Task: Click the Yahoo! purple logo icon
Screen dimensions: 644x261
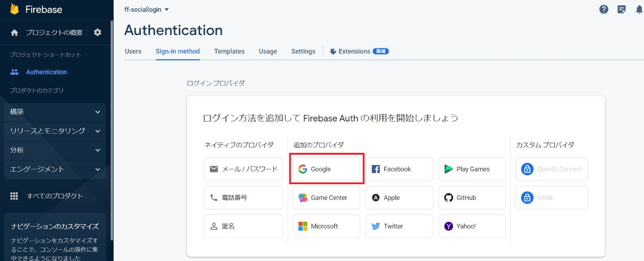Action: pyautogui.click(x=448, y=226)
